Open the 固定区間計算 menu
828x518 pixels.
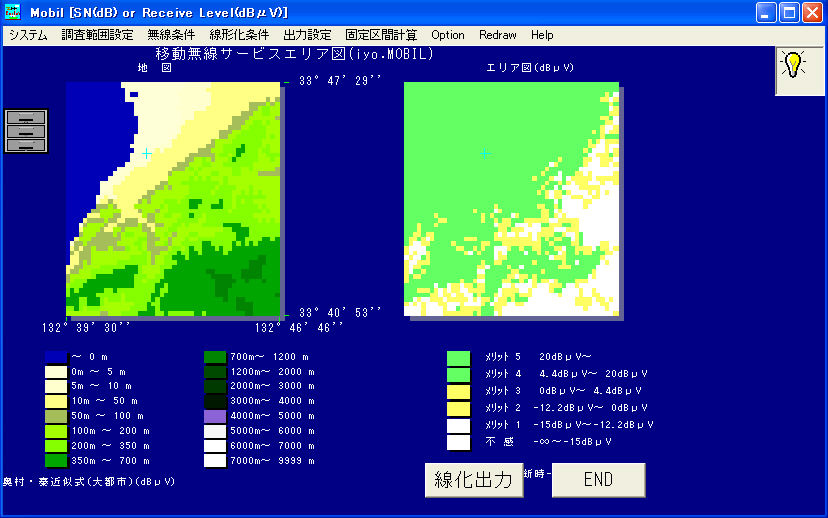pyautogui.click(x=381, y=35)
